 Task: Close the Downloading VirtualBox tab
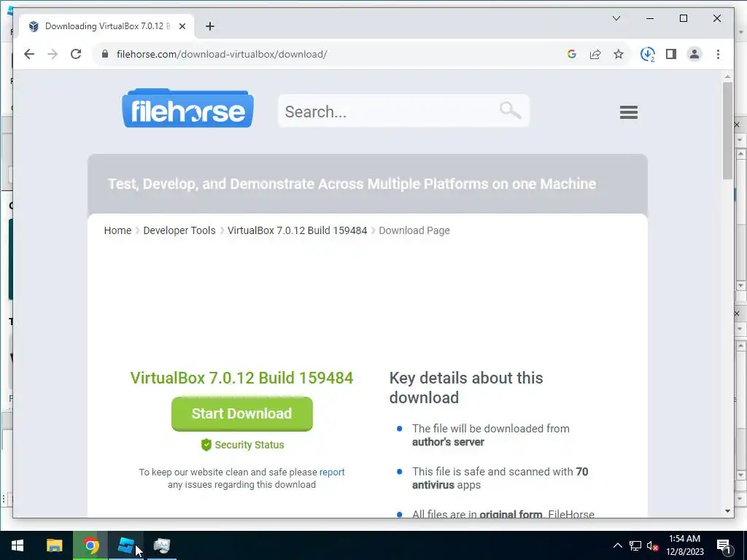coord(182,26)
